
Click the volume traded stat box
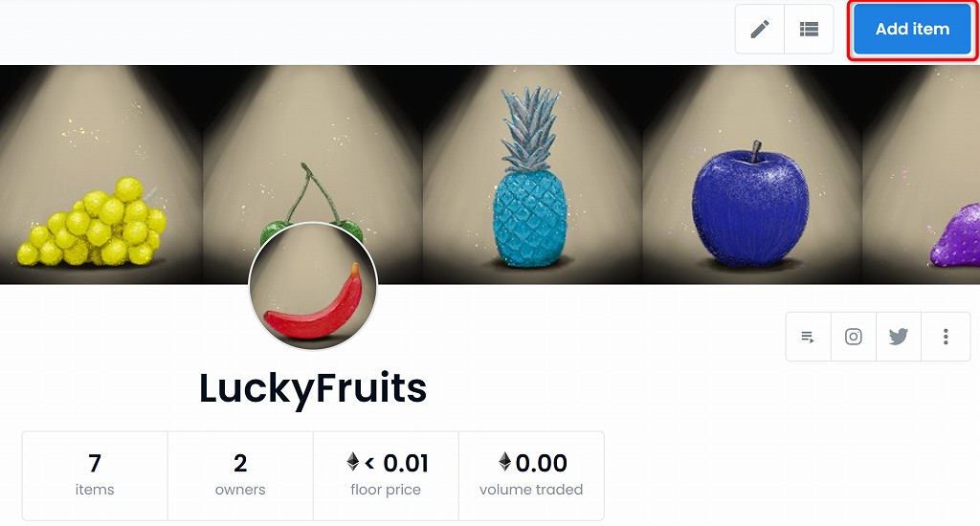point(531,475)
